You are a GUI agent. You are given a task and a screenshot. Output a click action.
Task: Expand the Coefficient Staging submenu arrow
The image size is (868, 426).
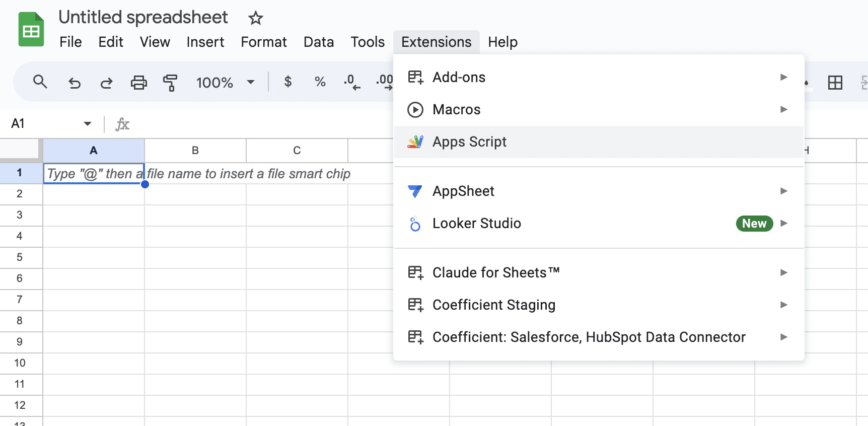click(x=784, y=305)
